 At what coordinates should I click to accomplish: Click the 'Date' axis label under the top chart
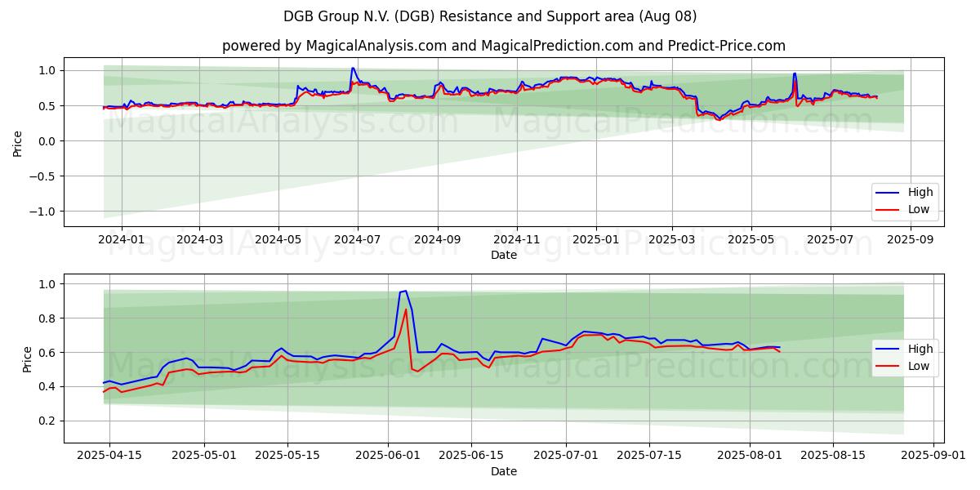pos(504,255)
